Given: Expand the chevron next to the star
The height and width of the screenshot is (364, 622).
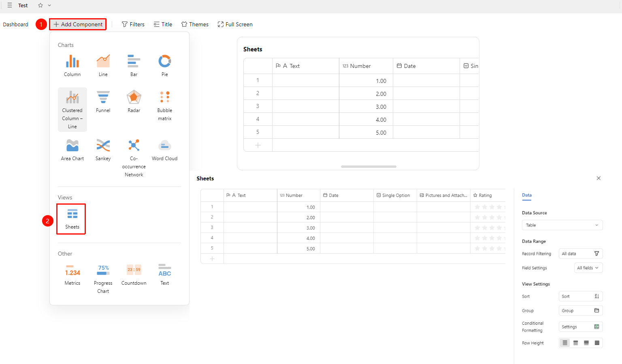Looking at the screenshot, I should pyautogui.click(x=49, y=5).
